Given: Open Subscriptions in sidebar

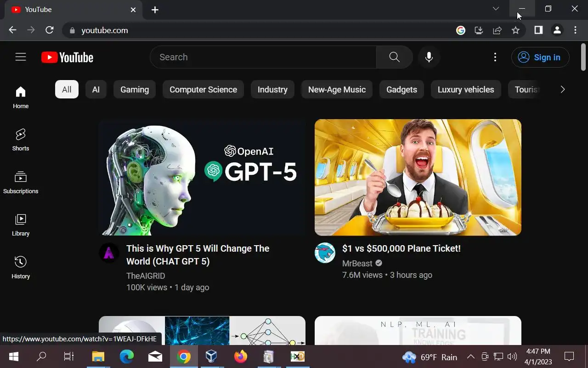Looking at the screenshot, I should (21, 183).
